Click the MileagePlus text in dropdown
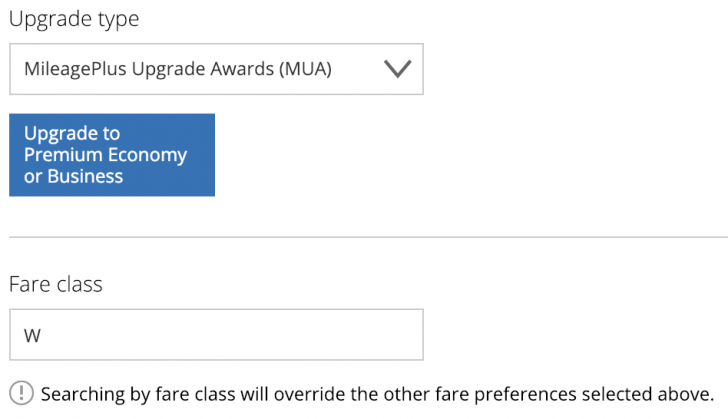 click(75, 69)
